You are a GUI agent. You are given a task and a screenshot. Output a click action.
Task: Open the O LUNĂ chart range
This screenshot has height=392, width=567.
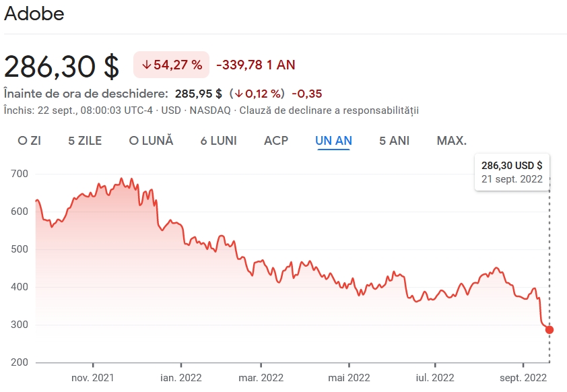(151, 141)
